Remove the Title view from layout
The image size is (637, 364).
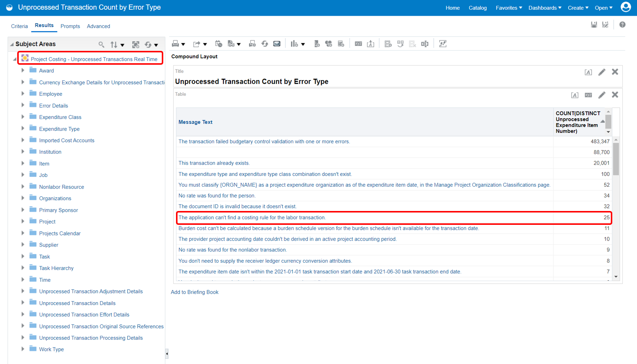click(615, 72)
